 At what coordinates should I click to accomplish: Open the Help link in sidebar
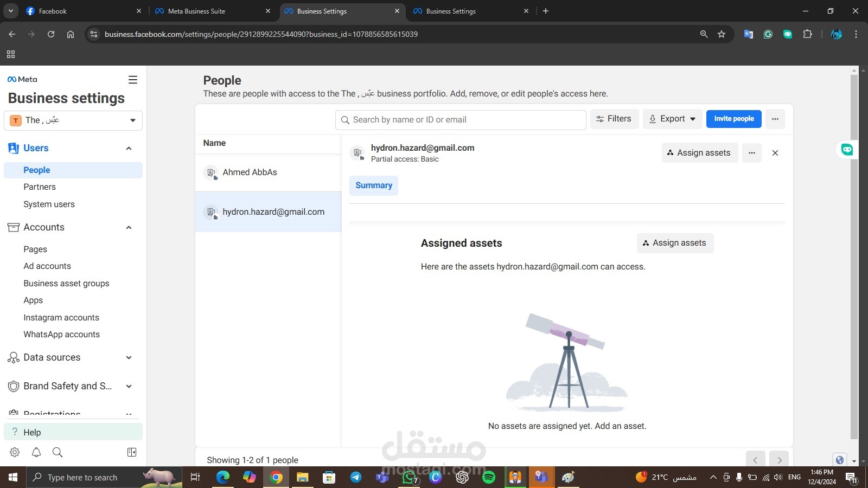click(x=73, y=432)
